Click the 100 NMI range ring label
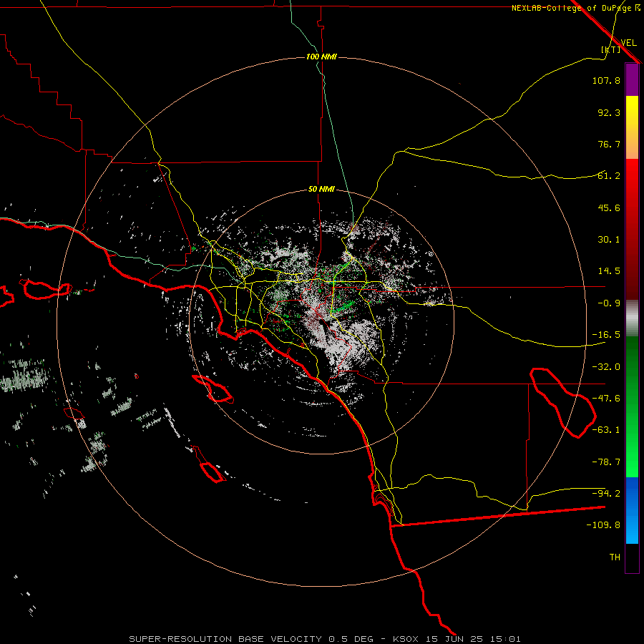Viewport: 644px width, 644px height. (321, 57)
